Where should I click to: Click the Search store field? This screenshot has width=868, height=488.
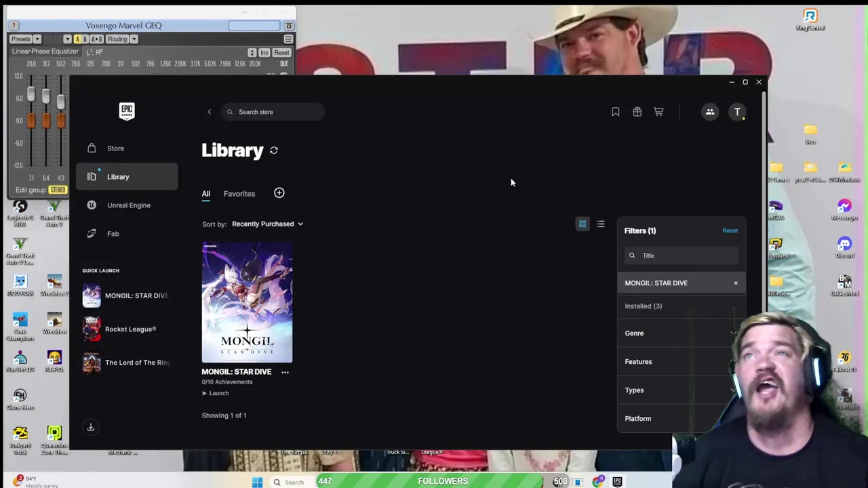click(273, 112)
